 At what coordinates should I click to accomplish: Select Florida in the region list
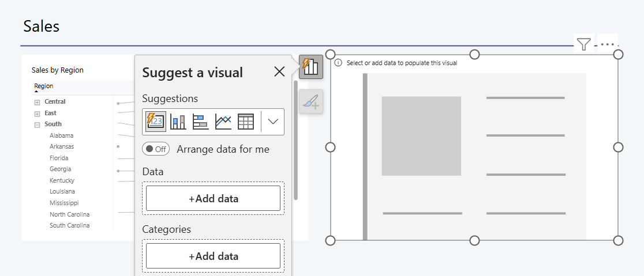[59, 158]
